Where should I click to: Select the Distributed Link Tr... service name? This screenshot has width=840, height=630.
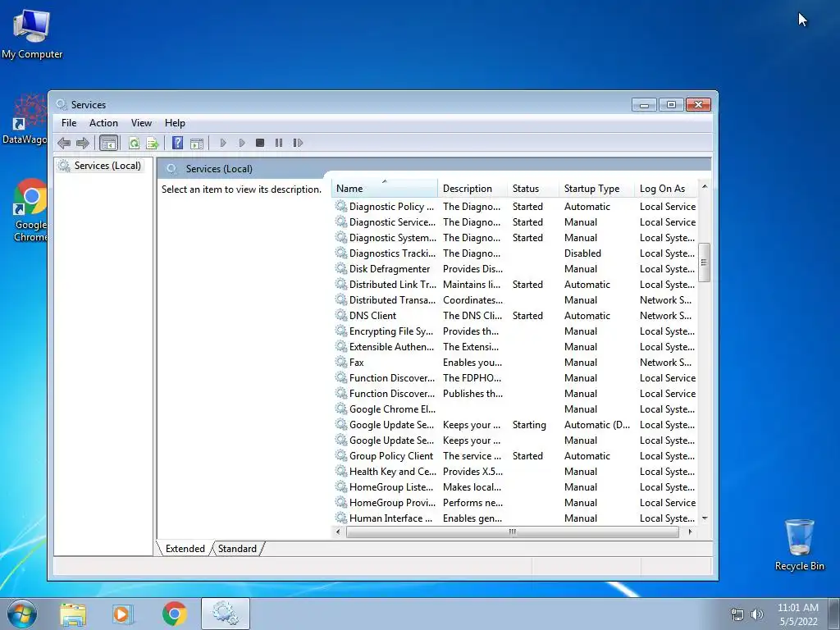(x=393, y=284)
